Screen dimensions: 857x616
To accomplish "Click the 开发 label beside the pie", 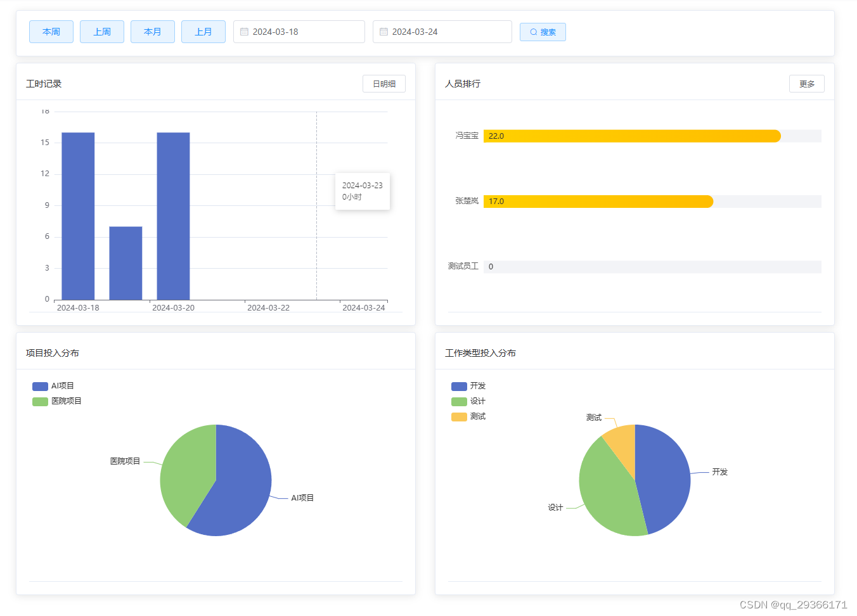I will coord(720,472).
